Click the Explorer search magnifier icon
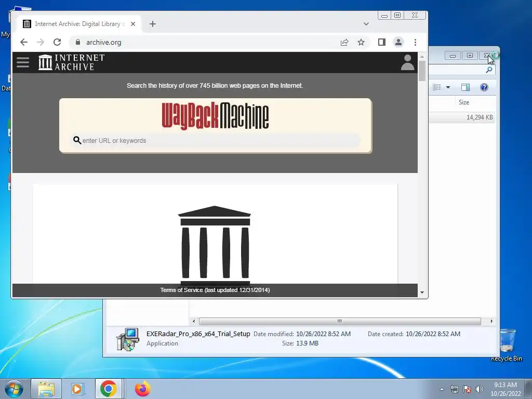The image size is (532, 399). click(489, 70)
